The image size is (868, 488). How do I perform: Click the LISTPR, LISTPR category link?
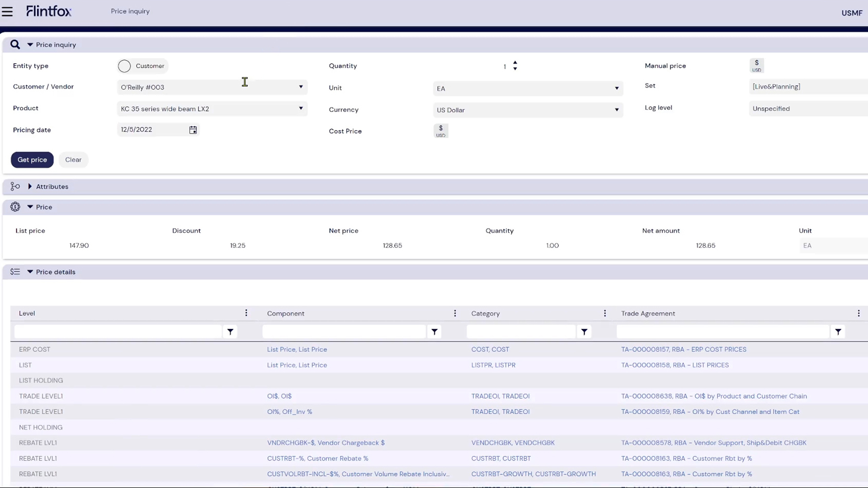(x=493, y=365)
